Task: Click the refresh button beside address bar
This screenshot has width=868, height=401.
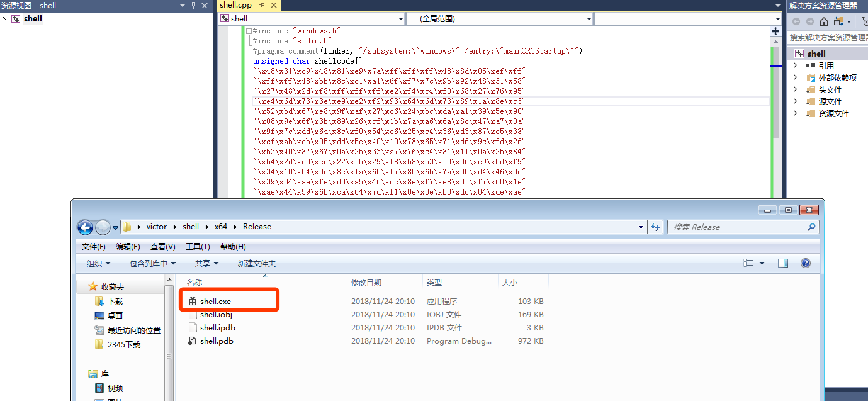Action: [655, 227]
